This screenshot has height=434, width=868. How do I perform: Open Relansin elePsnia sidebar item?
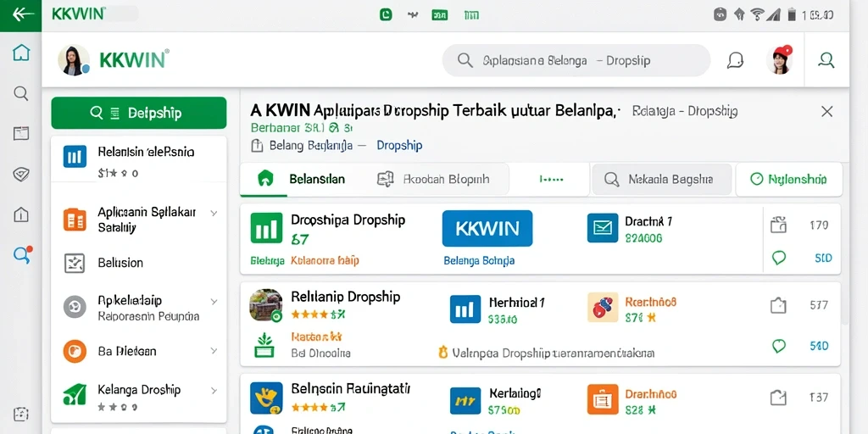coord(139,159)
